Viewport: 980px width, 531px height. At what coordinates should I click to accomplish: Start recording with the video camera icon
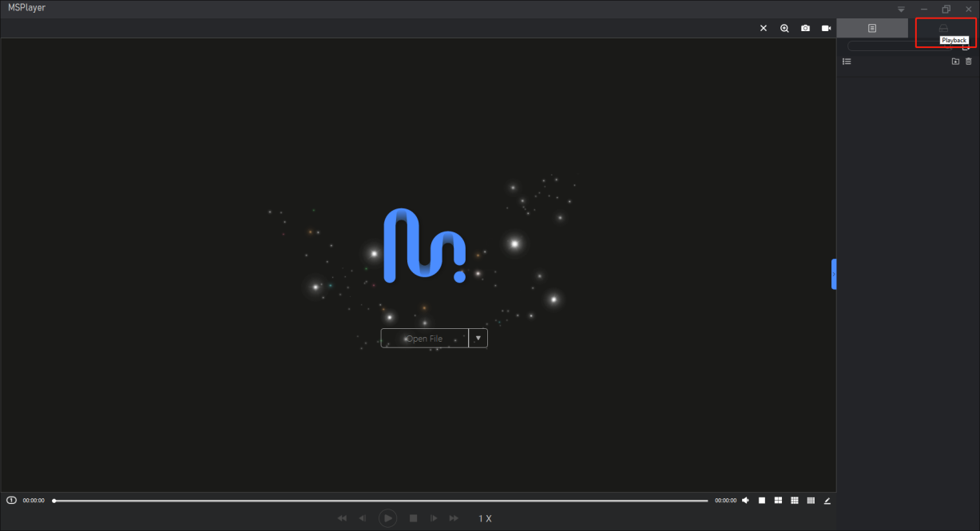(x=827, y=28)
